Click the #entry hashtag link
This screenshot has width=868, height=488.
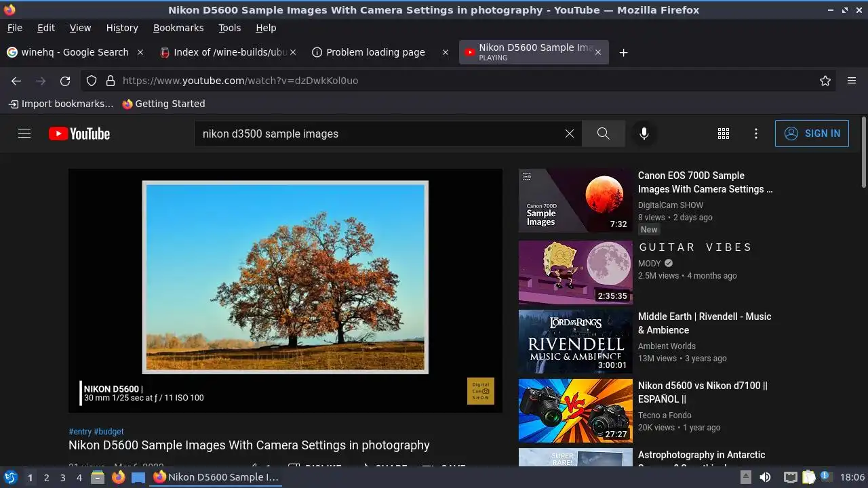coord(80,431)
